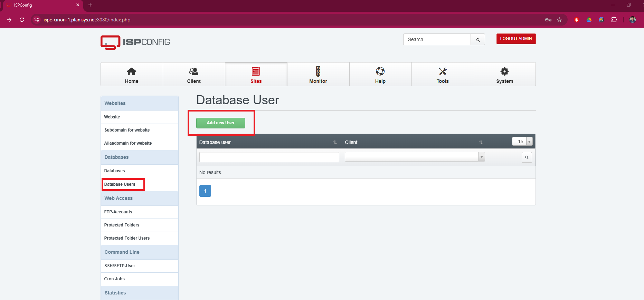Sort by Database user column arrows
Screen dimensions: 644x300
point(335,142)
